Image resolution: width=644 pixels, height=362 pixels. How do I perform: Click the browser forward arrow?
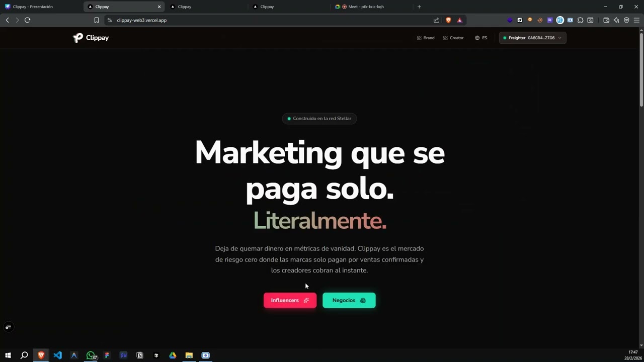pos(17,20)
